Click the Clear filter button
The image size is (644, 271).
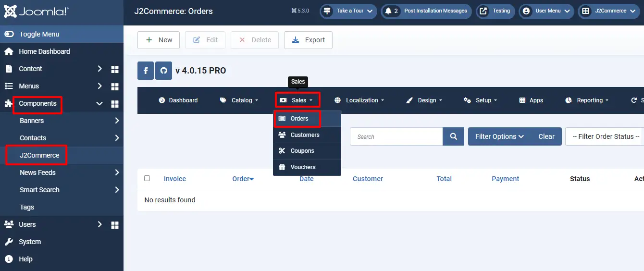pos(546,136)
